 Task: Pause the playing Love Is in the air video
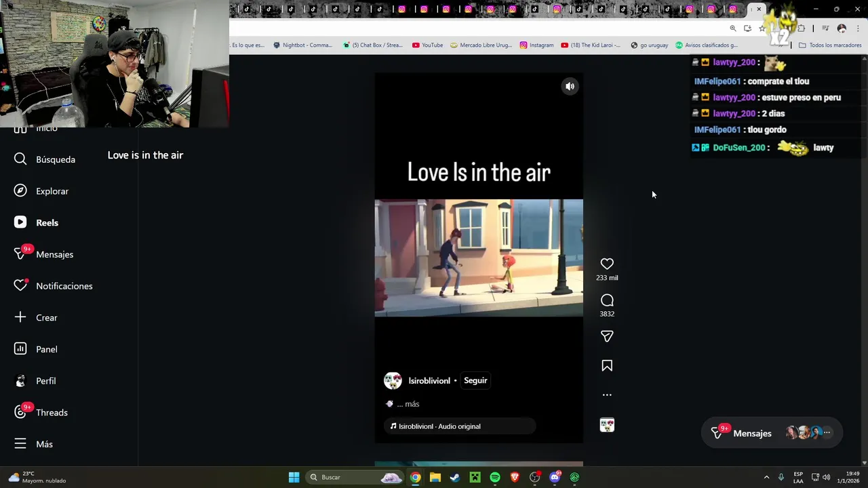coord(479,258)
